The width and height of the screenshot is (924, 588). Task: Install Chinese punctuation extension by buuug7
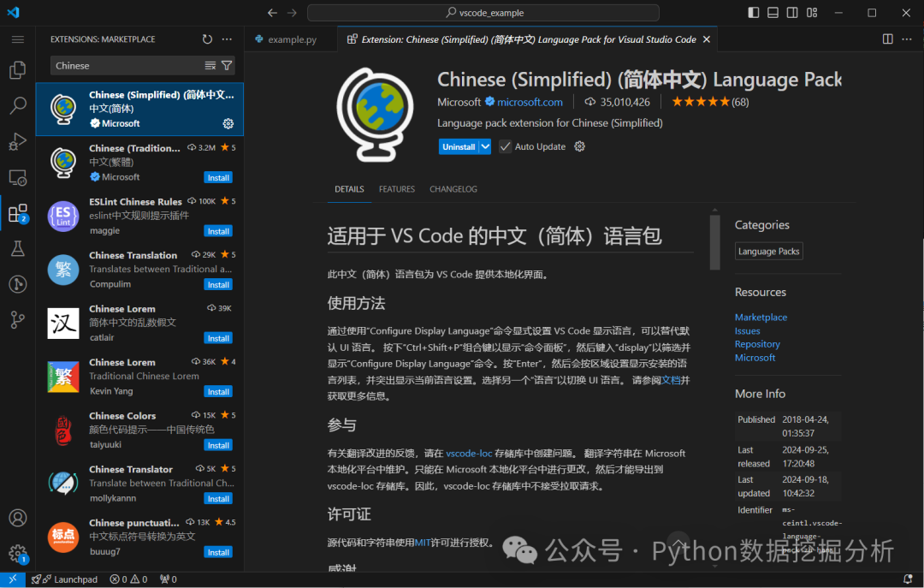[218, 552]
